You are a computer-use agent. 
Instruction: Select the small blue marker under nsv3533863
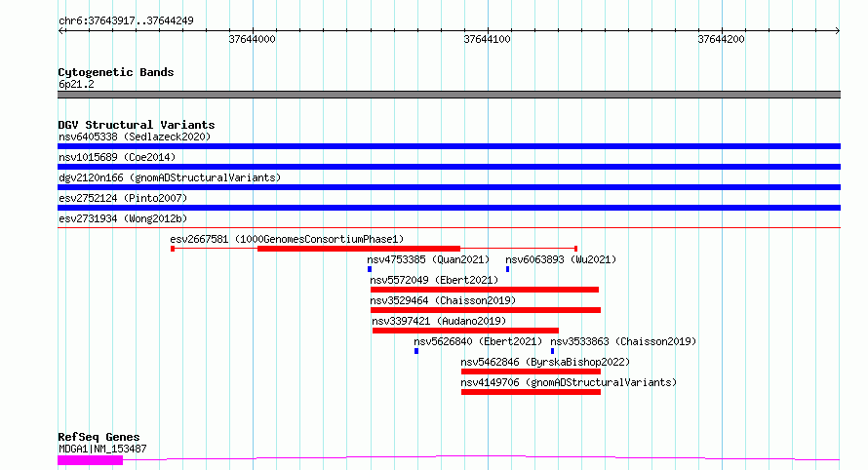click(x=552, y=351)
